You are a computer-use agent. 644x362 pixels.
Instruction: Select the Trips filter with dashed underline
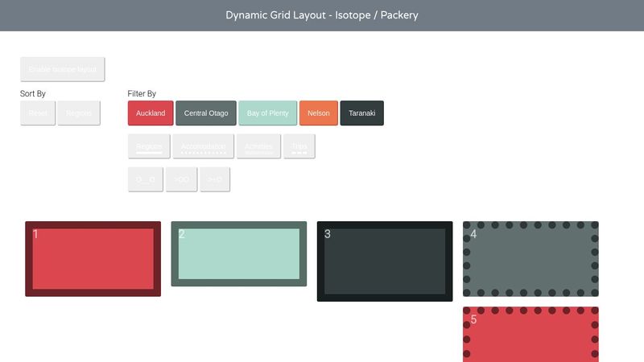[x=299, y=146]
